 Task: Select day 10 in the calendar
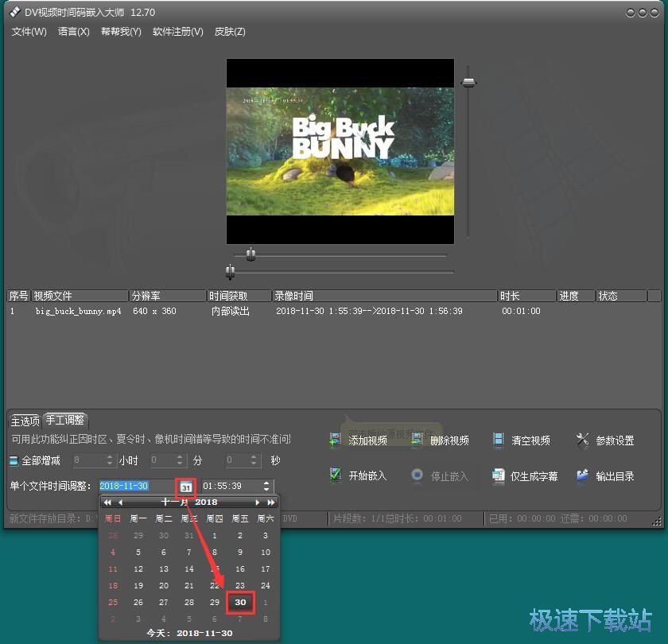pos(266,553)
